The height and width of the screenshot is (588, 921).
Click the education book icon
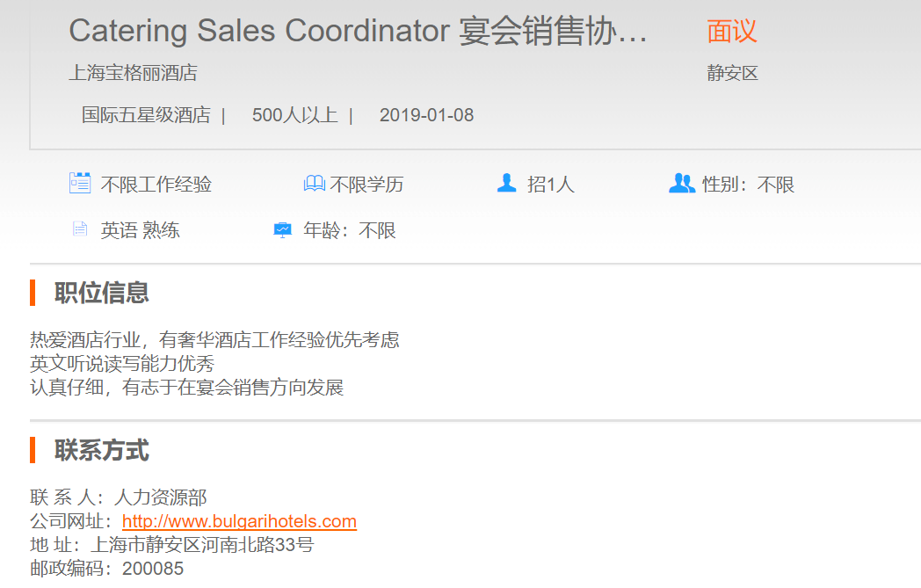coord(314,184)
